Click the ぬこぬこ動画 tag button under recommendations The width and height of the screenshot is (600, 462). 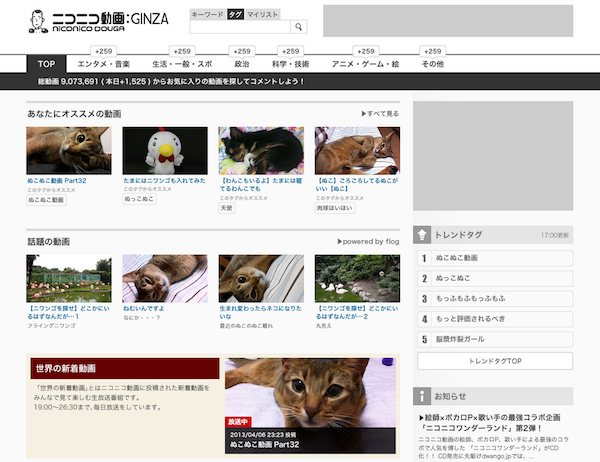click(46, 200)
